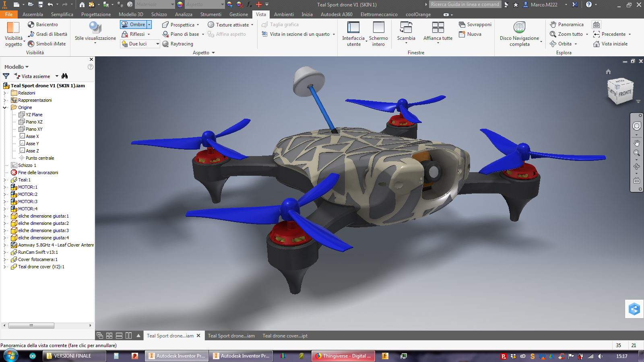
Task: Activate the Orbita tool
Action: pos(561,44)
